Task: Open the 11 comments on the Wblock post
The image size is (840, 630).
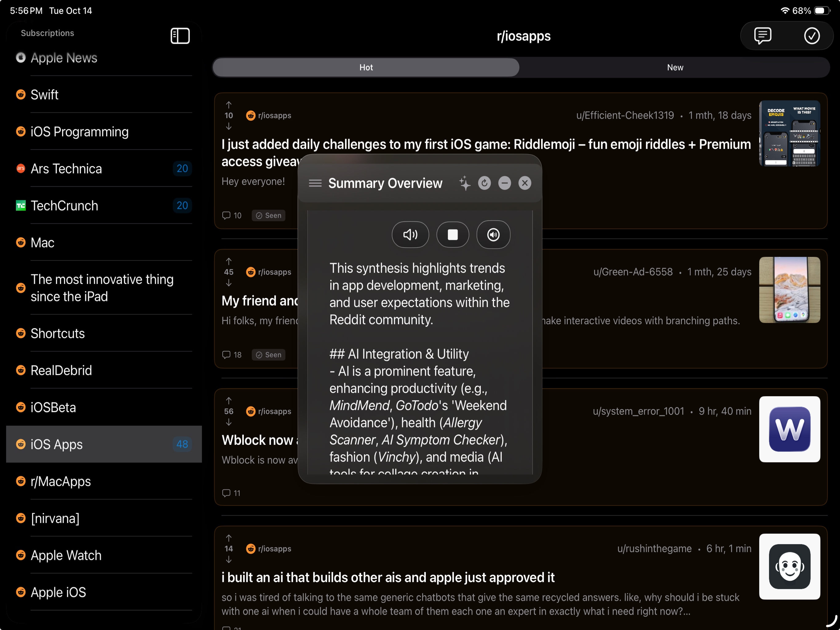Action: [x=231, y=493]
